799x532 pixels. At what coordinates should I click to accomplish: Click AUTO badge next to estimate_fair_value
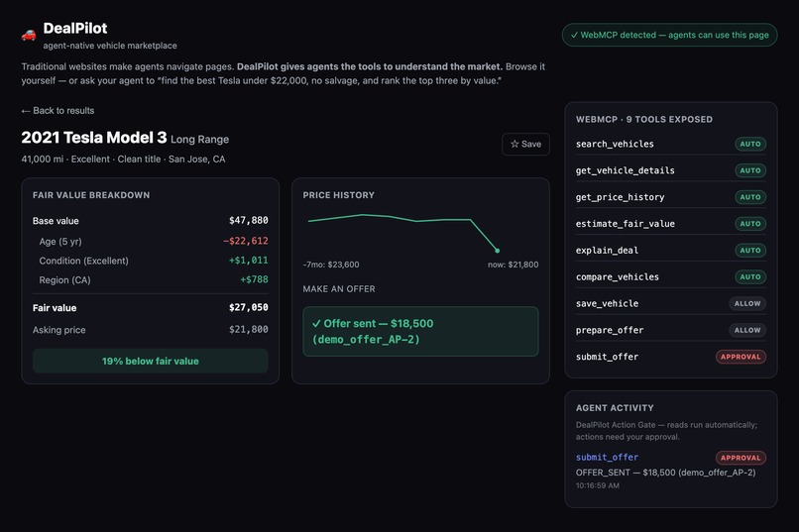pyautogui.click(x=750, y=224)
